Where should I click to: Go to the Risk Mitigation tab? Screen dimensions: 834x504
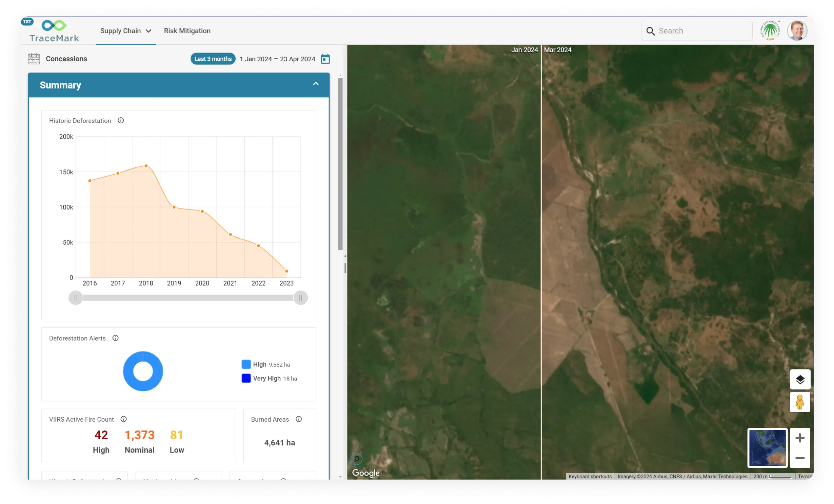click(x=187, y=31)
